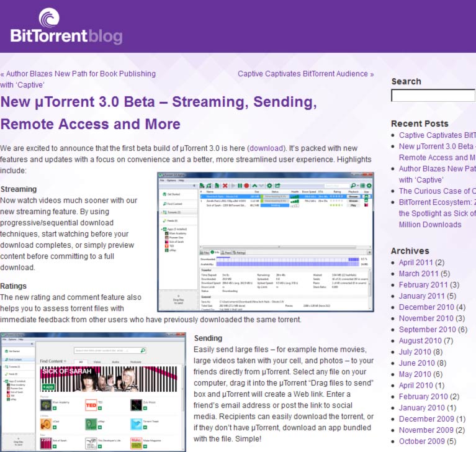This screenshot has height=452, width=476.
Task: Click the Sick of Sarah banner image
Action: [109, 379]
